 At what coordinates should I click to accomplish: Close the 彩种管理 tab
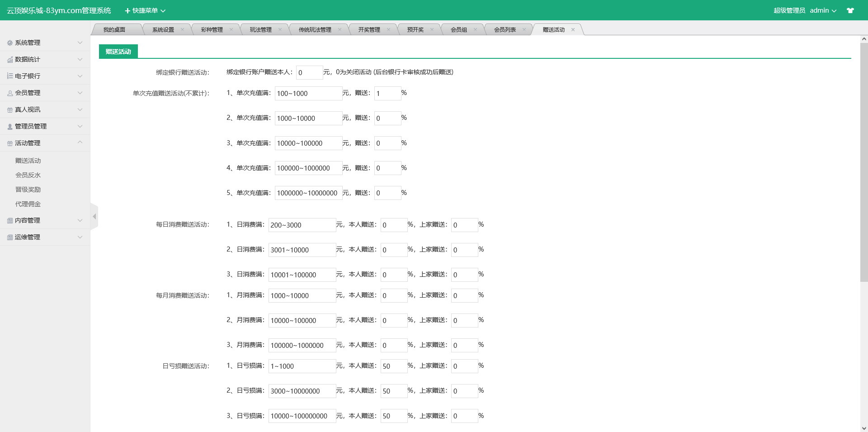pos(231,30)
